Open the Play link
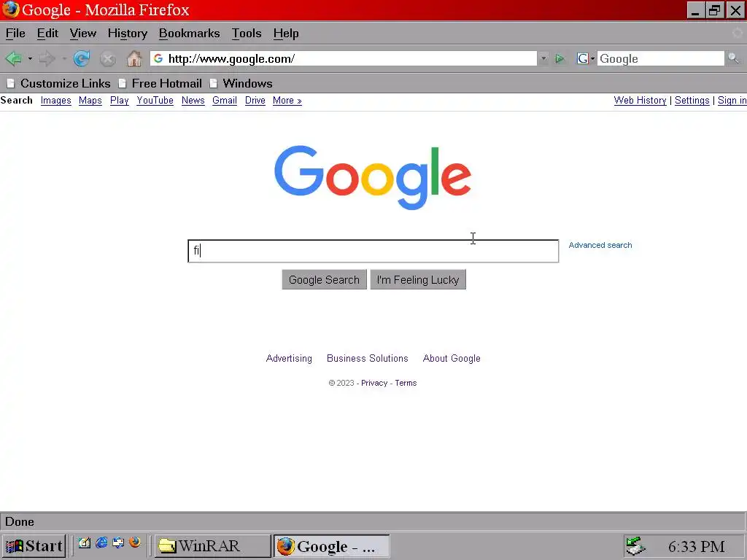This screenshot has width=747, height=560. tap(119, 101)
